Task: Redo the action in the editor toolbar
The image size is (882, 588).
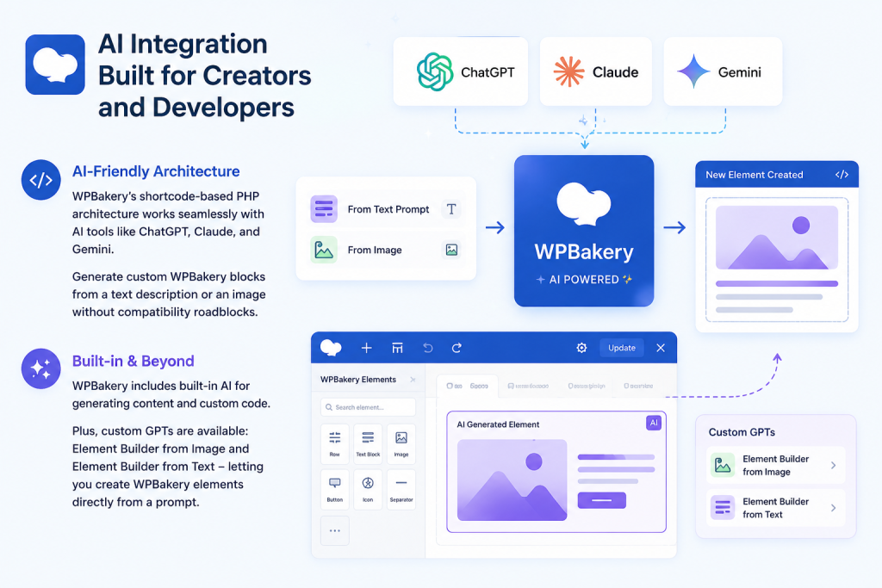Action: pyautogui.click(x=457, y=348)
